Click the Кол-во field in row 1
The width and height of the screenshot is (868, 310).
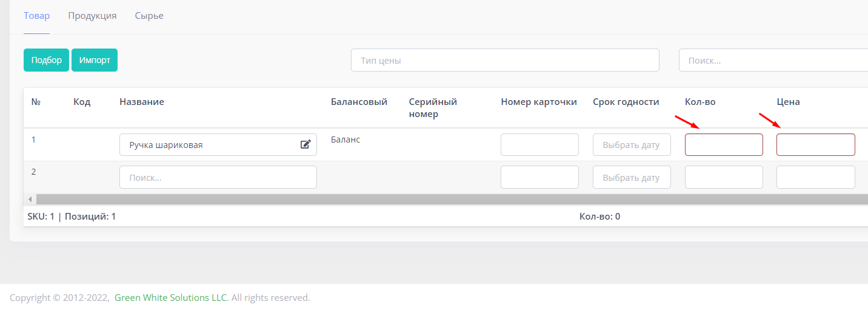coord(724,145)
